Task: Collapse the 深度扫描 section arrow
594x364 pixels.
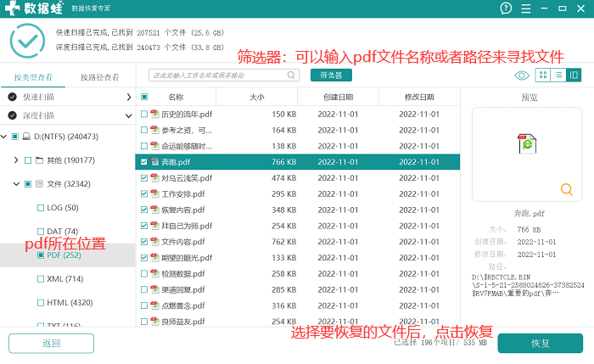Action: 128,115
